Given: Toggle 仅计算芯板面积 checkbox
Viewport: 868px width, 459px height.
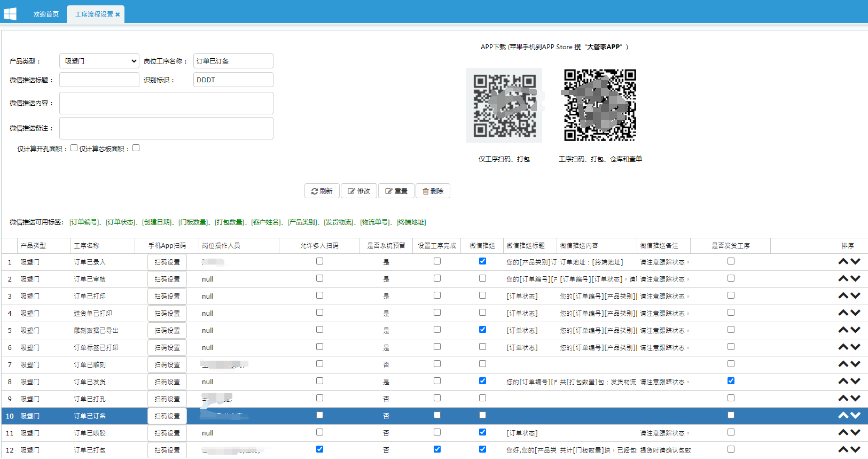Looking at the screenshot, I should point(136,148).
